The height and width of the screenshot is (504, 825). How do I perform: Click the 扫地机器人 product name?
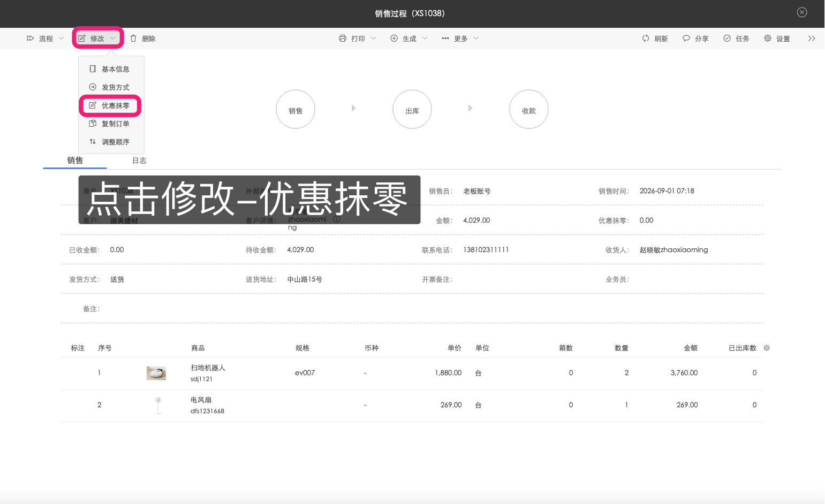[208, 368]
